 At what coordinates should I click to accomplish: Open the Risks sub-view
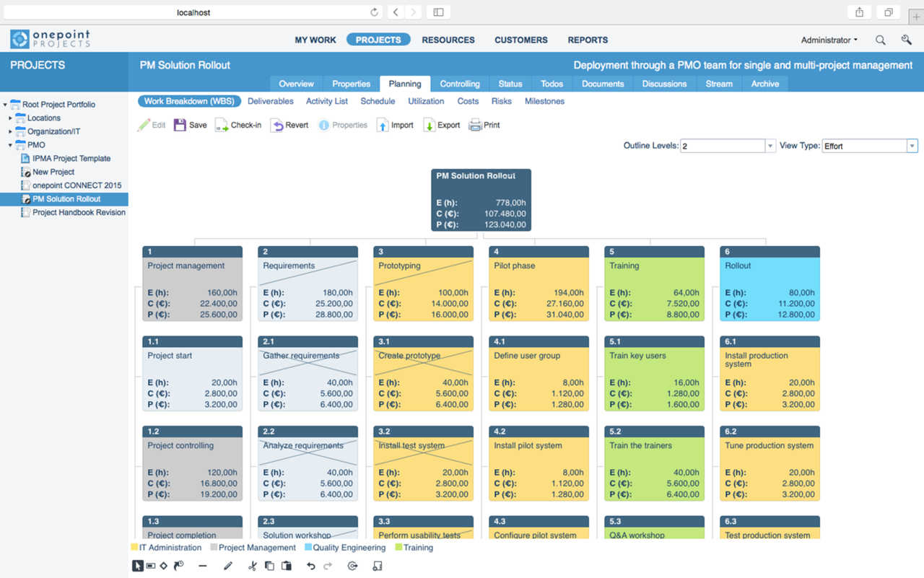(x=501, y=101)
